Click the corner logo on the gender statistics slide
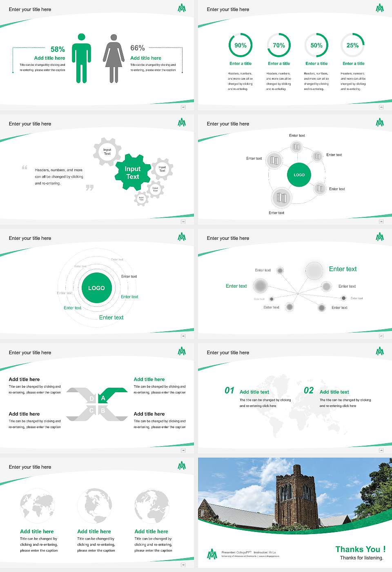 [x=182, y=8]
